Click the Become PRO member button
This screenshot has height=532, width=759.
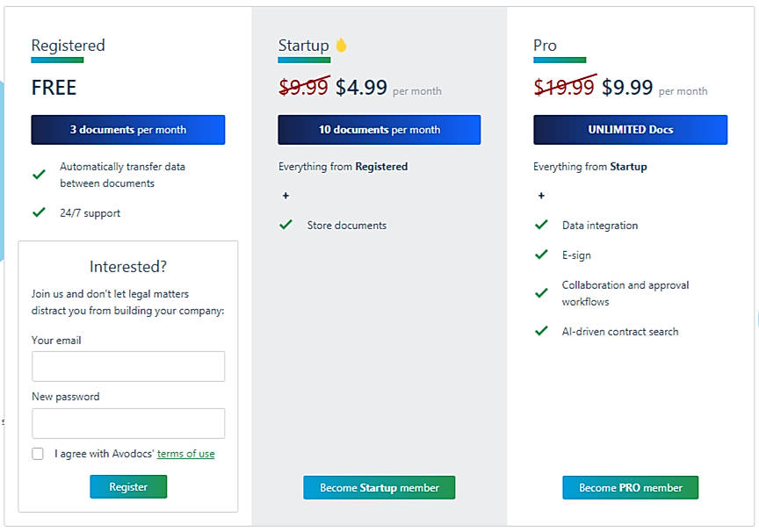630,486
